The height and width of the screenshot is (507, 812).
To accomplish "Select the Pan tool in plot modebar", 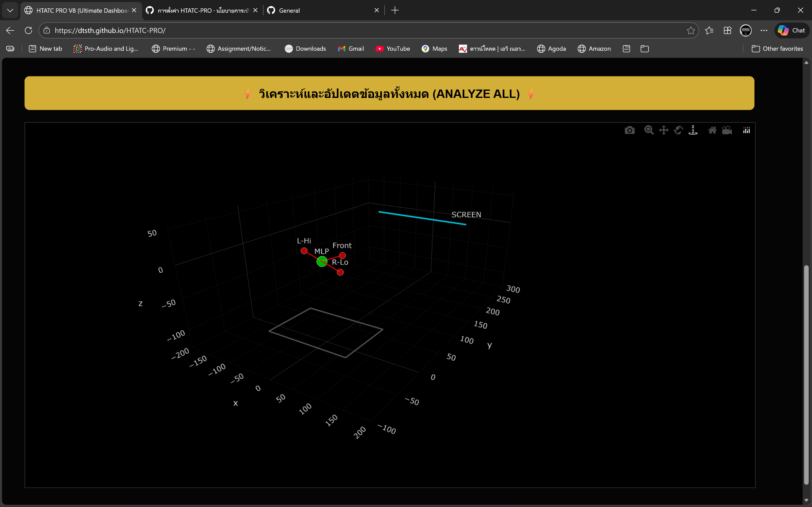I will click(664, 130).
